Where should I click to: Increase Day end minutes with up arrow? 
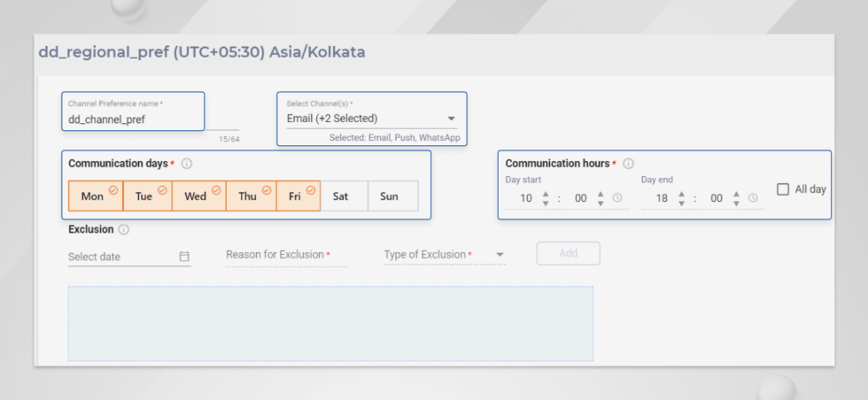[x=736, y=194]
